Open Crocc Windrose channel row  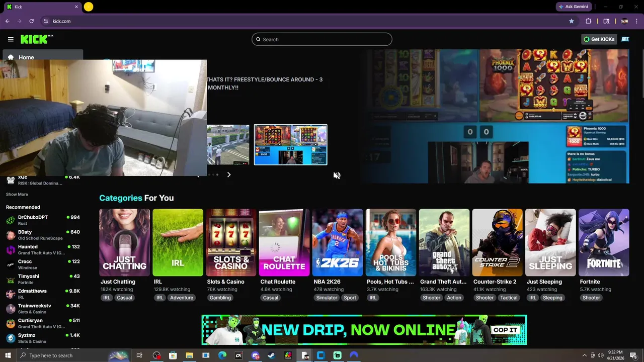[43, 264]
